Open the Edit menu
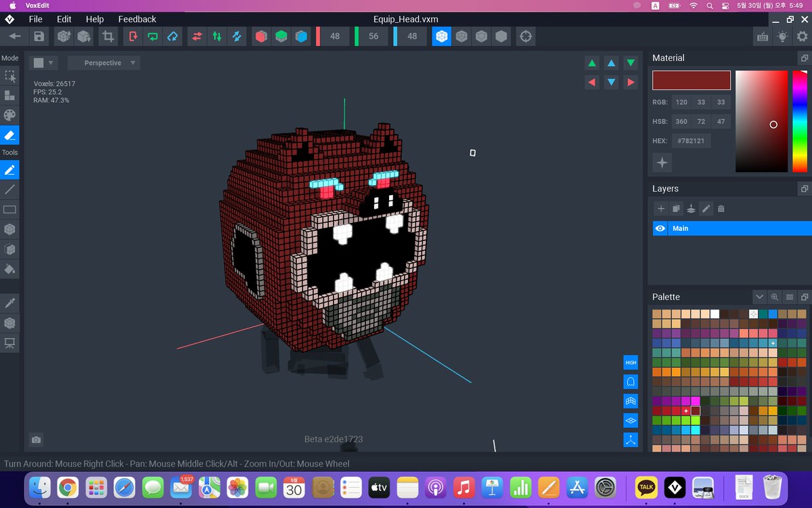The image size is (812, 508). 64,19
